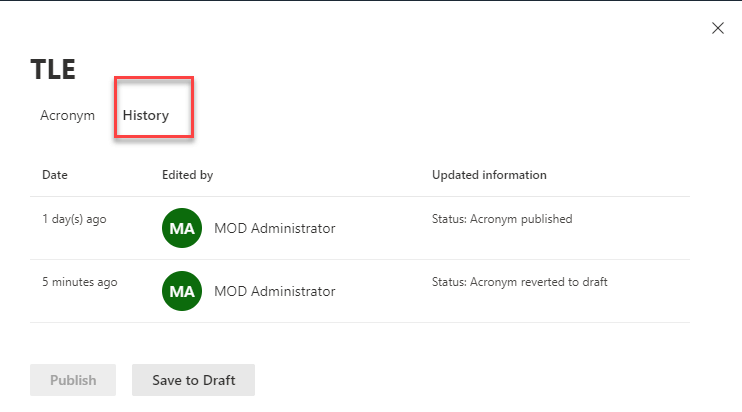Click the Updated information column header
Screen dimensions: 742x412
pyautogui.click(x=489, y=175)
